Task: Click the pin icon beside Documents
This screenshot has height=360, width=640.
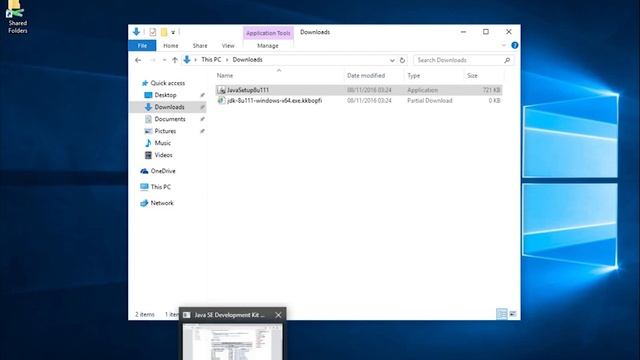Action: pos(202,119)
